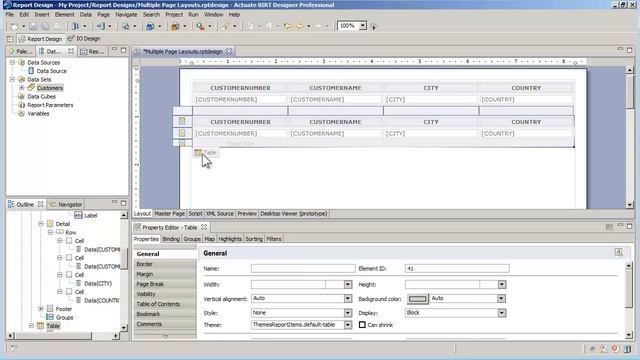Screen dimensions: 640x360
Task: Click the Save toolbar icon
Action: click(x=33, y=26)
